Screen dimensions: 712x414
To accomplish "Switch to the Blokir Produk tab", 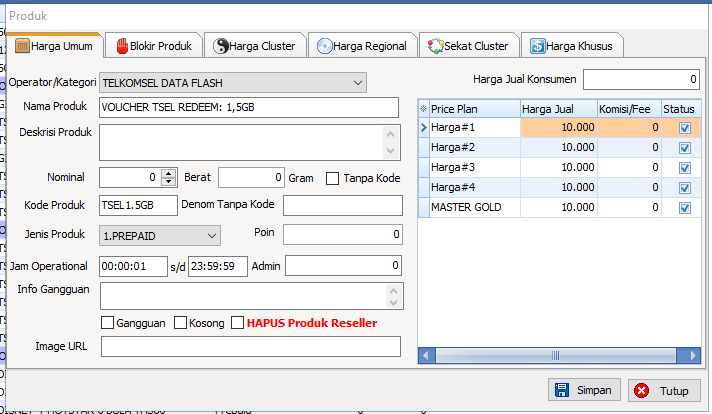I will tap(154, 46).
